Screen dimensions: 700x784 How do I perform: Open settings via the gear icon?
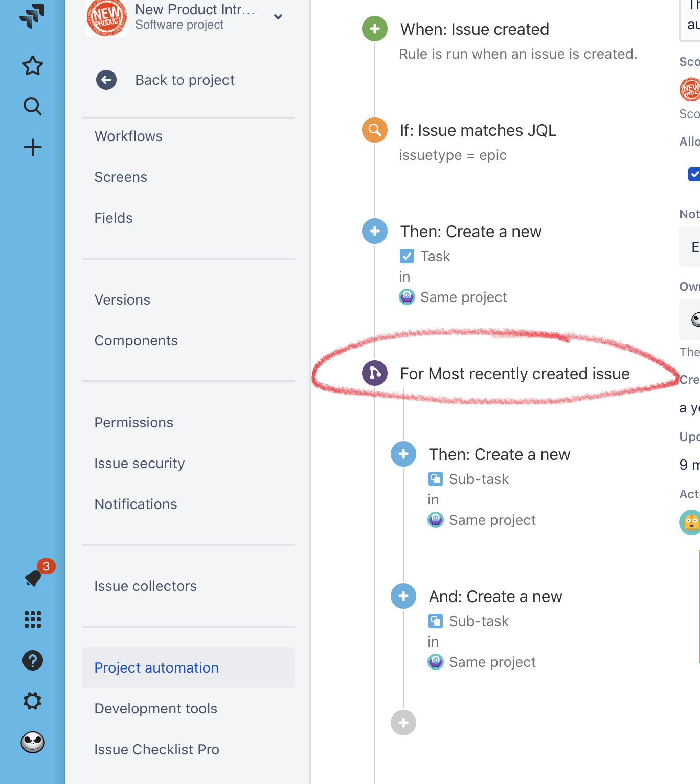[x=32, y=701]
